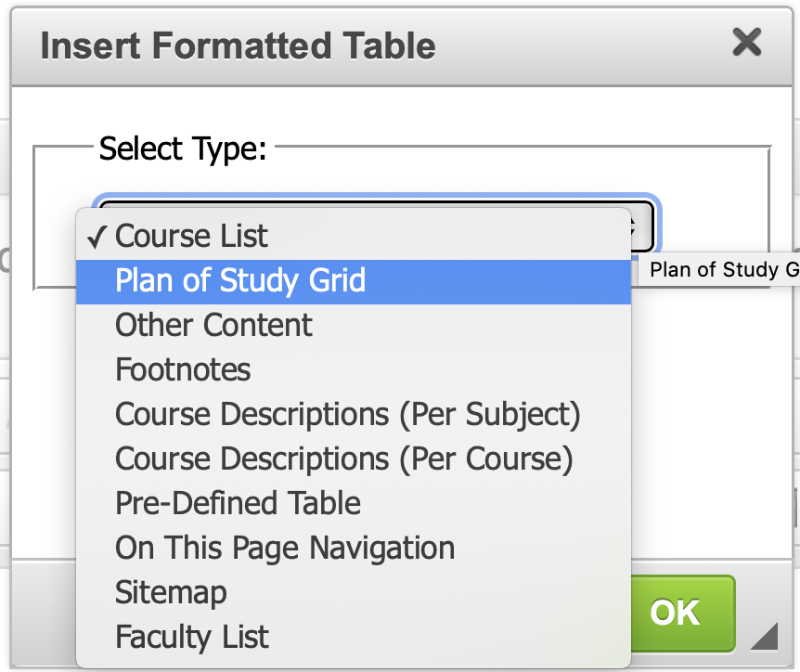Select Other Content from the list

pyautogui.click(x=213, y=326)
